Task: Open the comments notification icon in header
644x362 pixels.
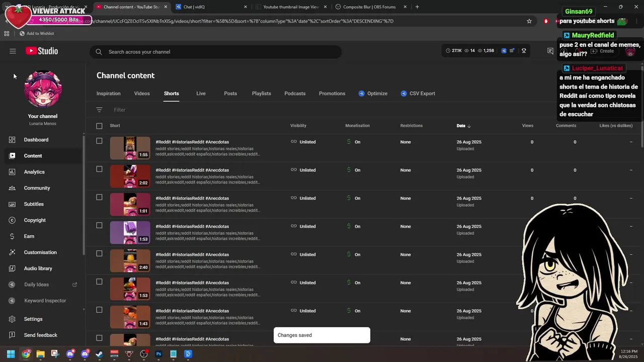Action: [x=550, y=51]
